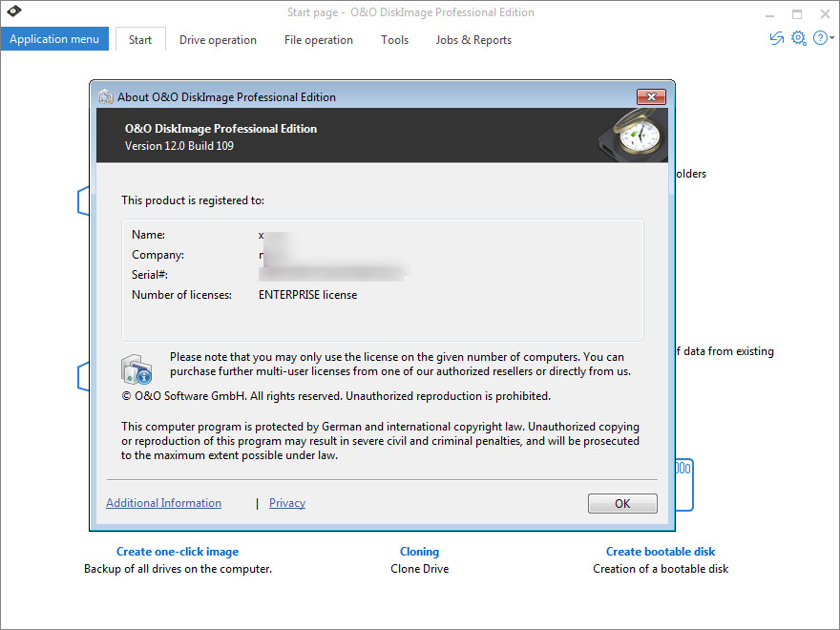Open settings via the gear icon
This screenshot has width=840, height=630.
click(798, 38)
